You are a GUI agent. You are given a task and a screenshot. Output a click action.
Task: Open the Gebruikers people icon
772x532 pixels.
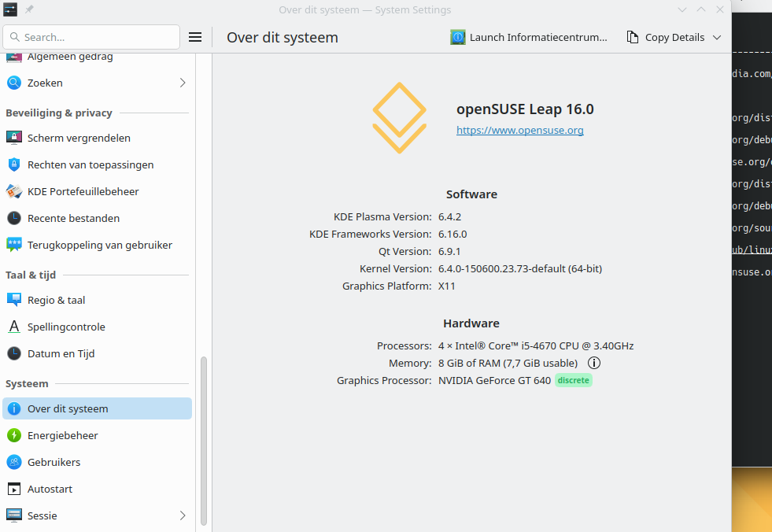[x=14, y=462]
